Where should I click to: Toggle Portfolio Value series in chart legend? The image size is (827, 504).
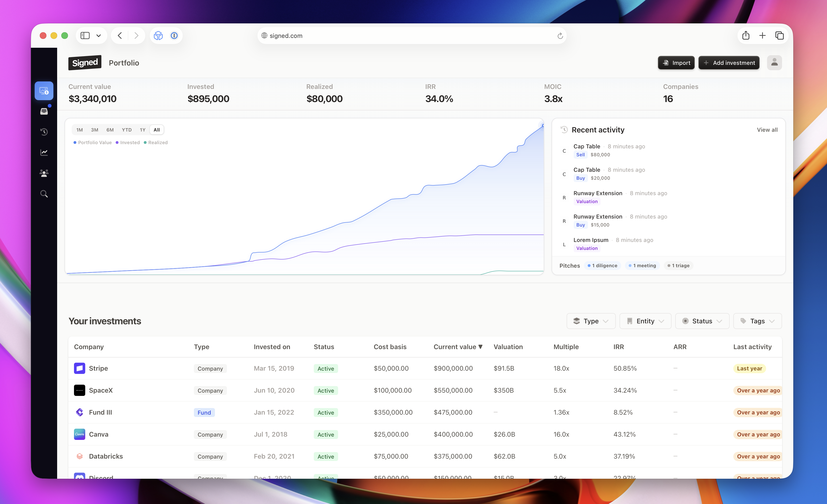[92, 142]
